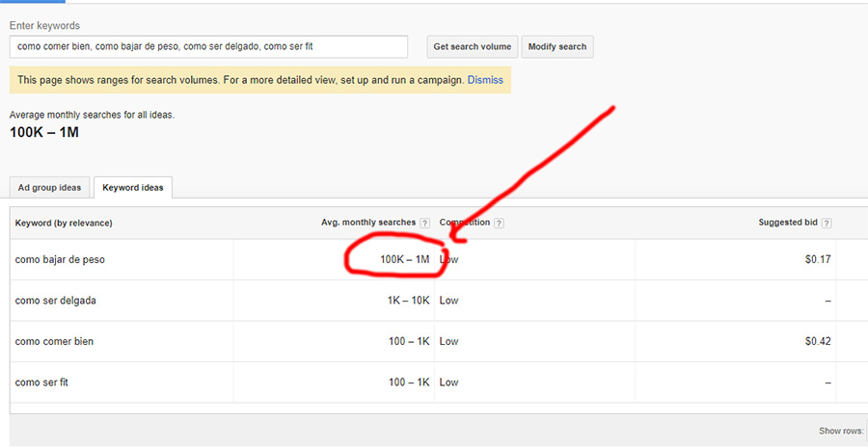Sort by Suggested bid column header
Viewport: 868px width, 448px height.
788,223
